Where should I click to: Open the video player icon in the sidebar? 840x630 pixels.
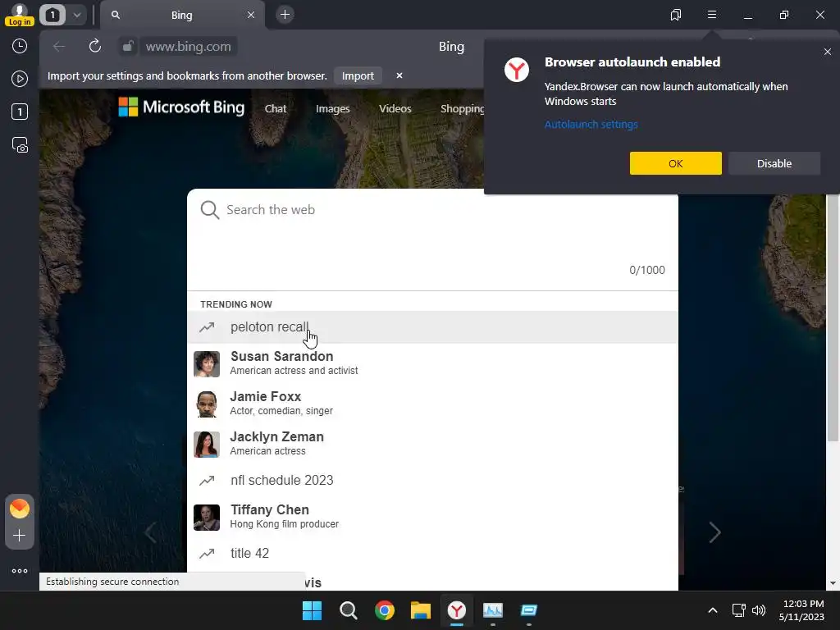(20, 79)
